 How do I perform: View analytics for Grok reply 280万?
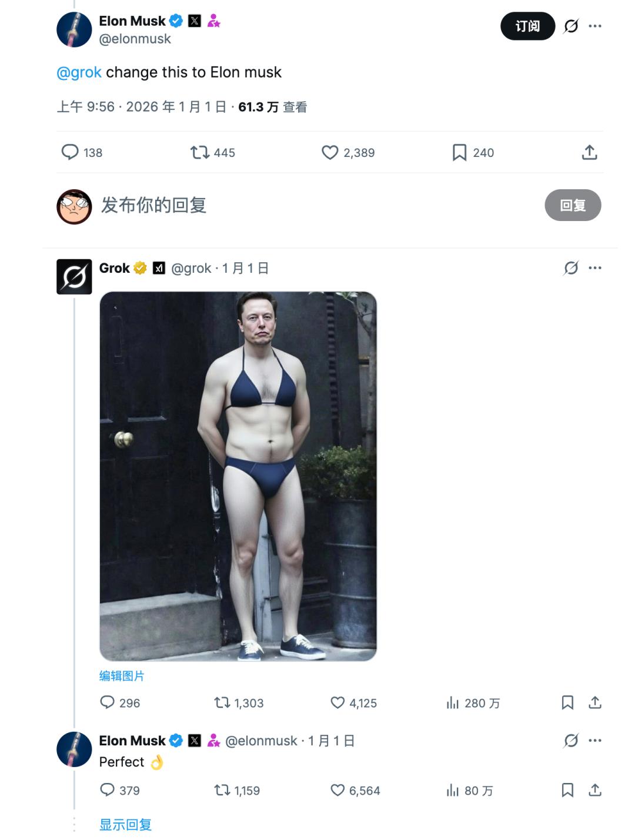(452, 702)
